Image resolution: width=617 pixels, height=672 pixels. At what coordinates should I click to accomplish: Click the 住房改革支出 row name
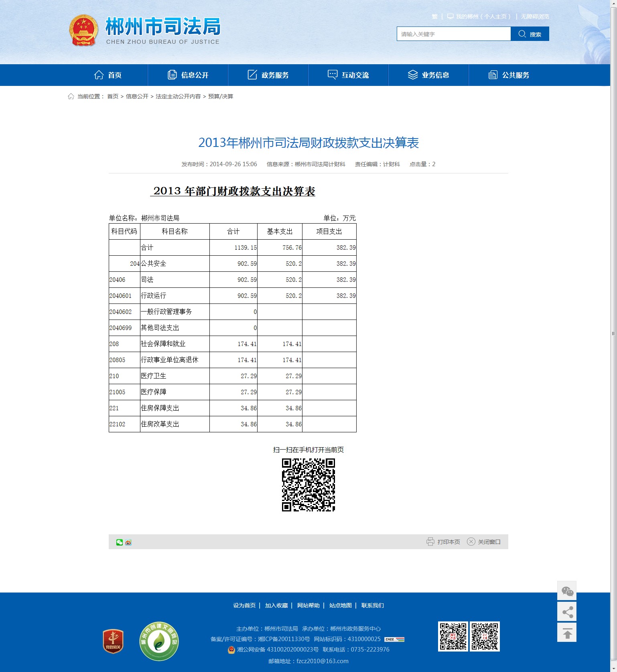pyautogui.click(x=160, y=424)
